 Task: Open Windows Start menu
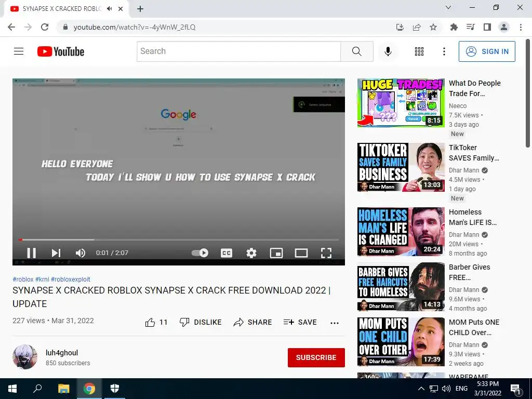[12, 389]
